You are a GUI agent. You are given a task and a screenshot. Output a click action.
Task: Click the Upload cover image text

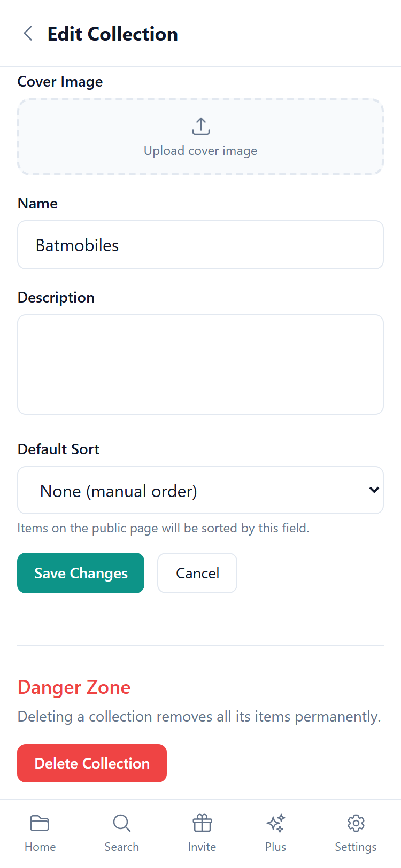point(200,151)
